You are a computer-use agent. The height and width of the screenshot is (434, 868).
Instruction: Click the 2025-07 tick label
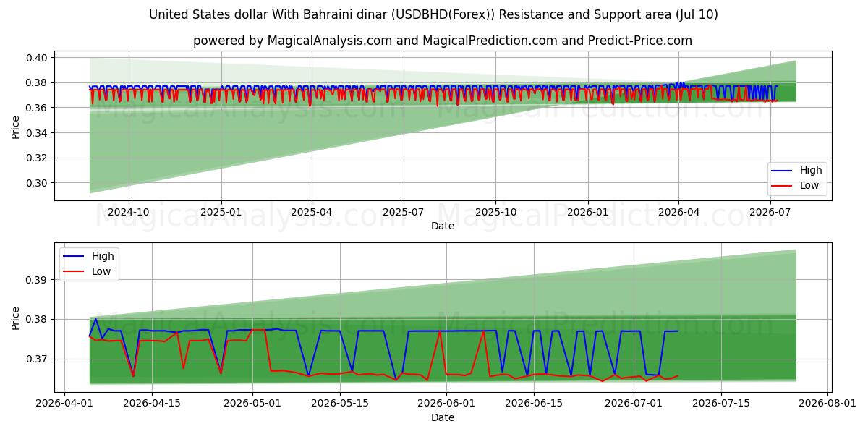pyautogui.click(x=403, y=212)
